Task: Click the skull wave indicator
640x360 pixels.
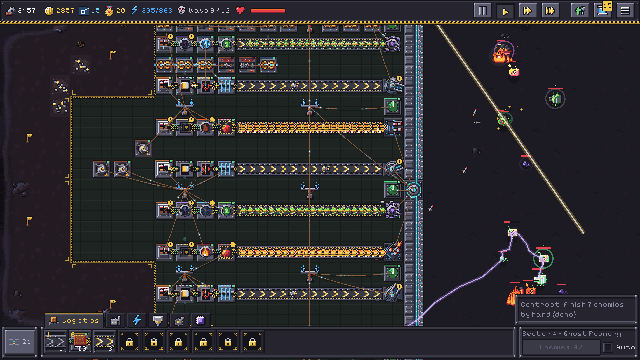Action: click(204, 11)
